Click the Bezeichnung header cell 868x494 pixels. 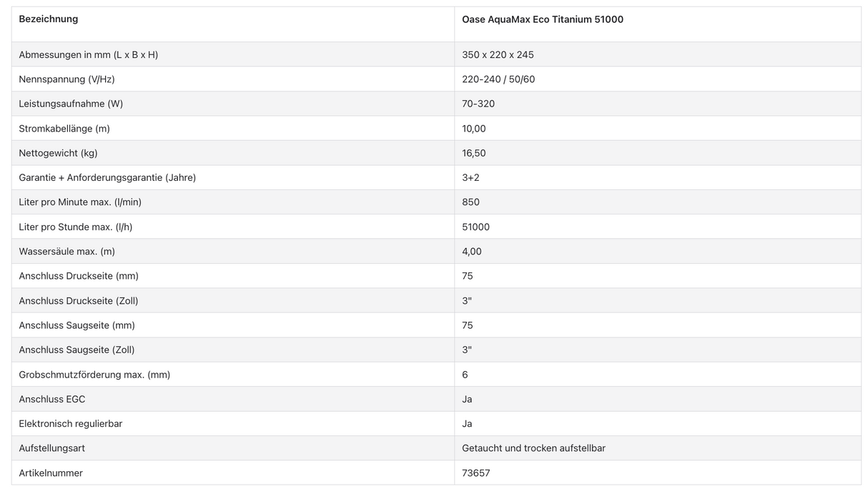[49, 19]
